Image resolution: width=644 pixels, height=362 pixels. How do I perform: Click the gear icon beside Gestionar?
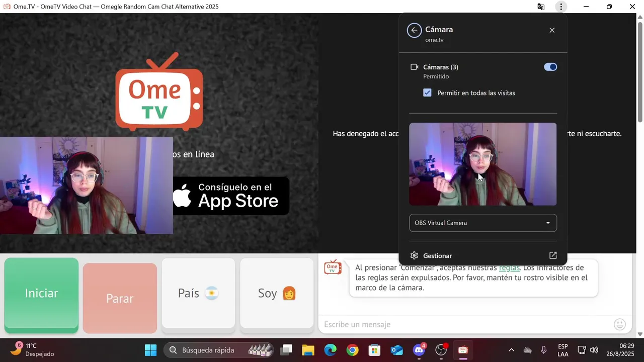coord(414,255)
